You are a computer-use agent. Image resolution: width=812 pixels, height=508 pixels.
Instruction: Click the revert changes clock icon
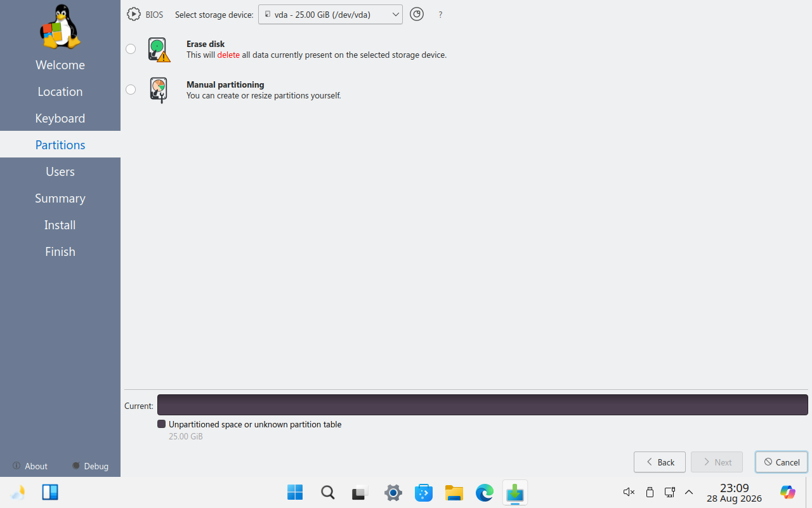(x=416, y=14)
